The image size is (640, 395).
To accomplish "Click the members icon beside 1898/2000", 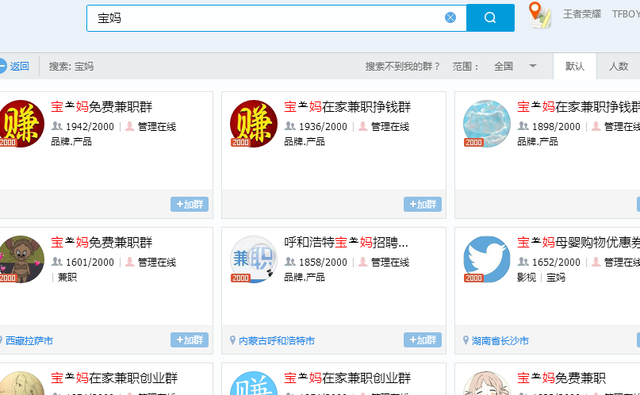I will pos(523,126).
